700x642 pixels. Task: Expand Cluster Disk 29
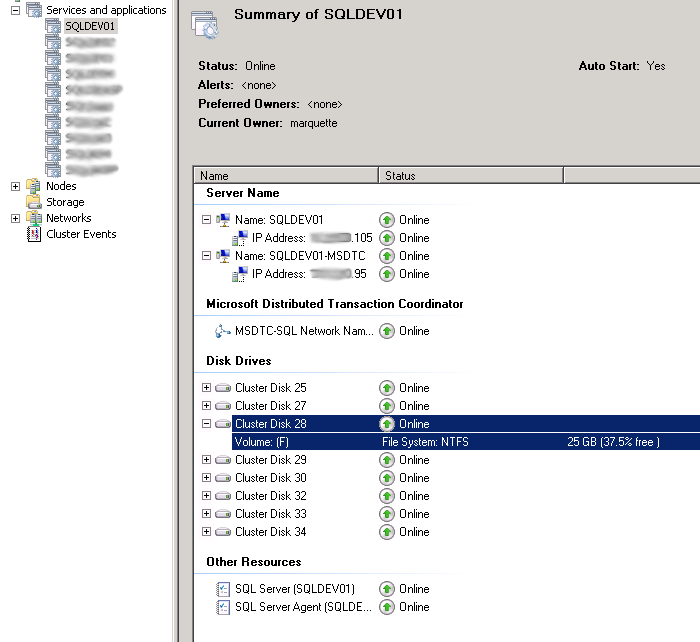pyautogui.click(x=206, y=459)
